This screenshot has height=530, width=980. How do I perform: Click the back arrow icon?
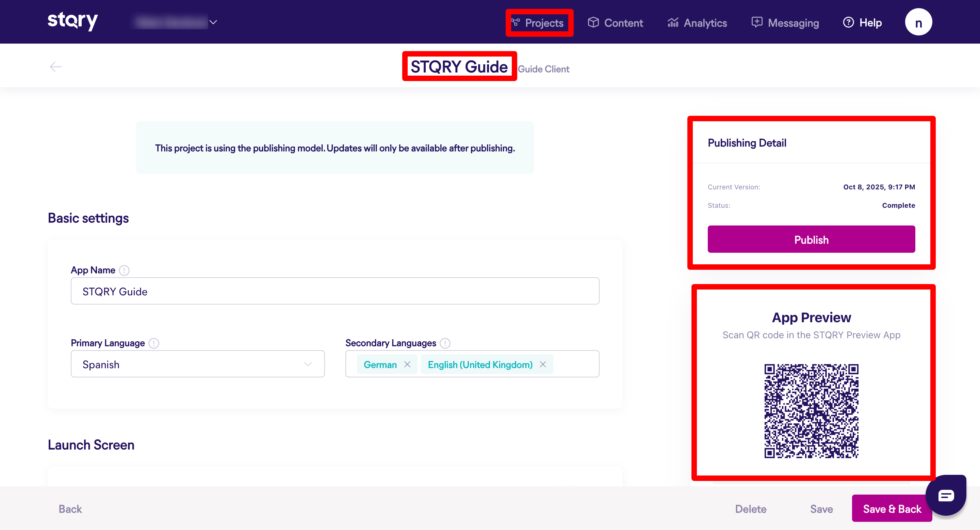55,67
